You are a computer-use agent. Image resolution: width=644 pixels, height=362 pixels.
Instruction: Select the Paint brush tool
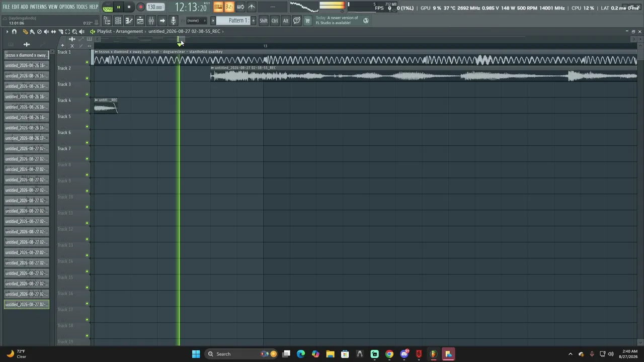32,32
